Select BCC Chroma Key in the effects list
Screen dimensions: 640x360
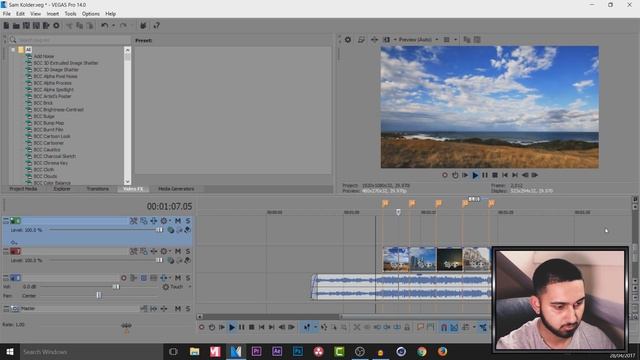tap(51, 163)
